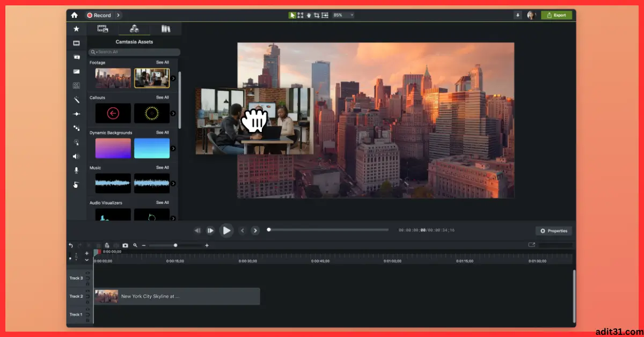
Task: See All Music assets
Action: [x=163, y=167]
